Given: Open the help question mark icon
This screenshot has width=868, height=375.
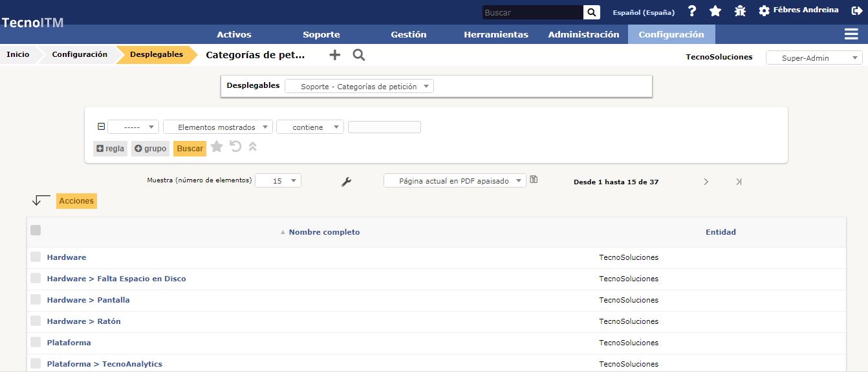Looking at the screenshot, I should click(692, 11).
